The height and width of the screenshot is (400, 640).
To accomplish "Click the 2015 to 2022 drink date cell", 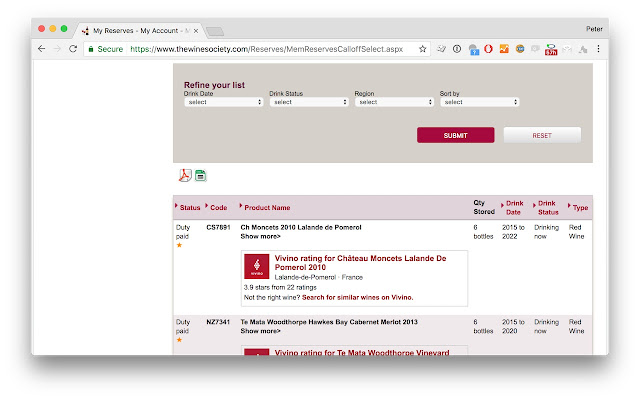I will tap(513, 232).
